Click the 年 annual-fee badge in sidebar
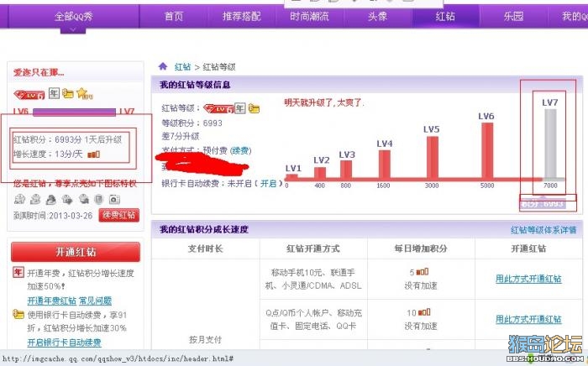Image resolution: width=588 pixels, height=366 pixels. click(x=54, y=93)
